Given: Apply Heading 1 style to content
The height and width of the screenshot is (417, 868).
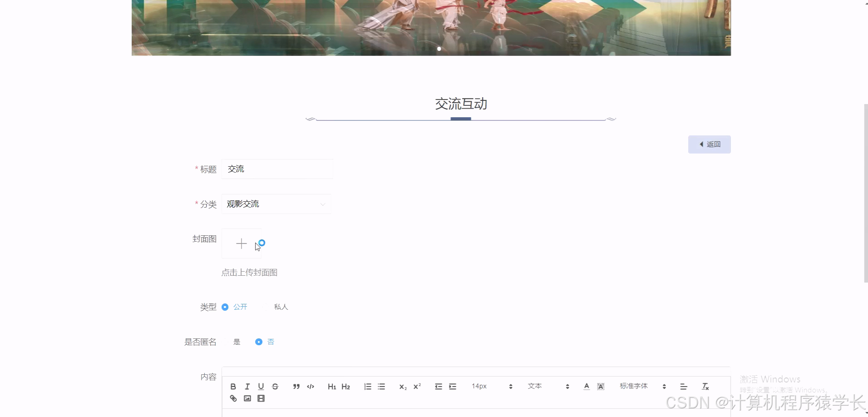Looking at the screenshot, I should click(332, 386).
